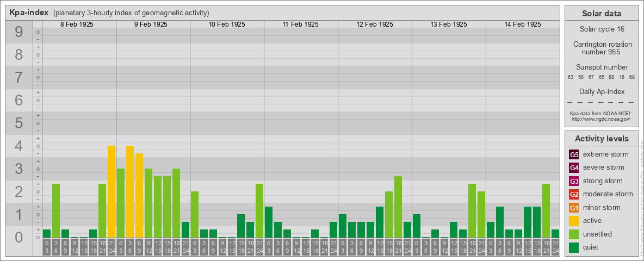Click the 'Solar cycle 16' text
This screenshot has width=644, height=261.
pyautogui.click(x=601, y=29)
